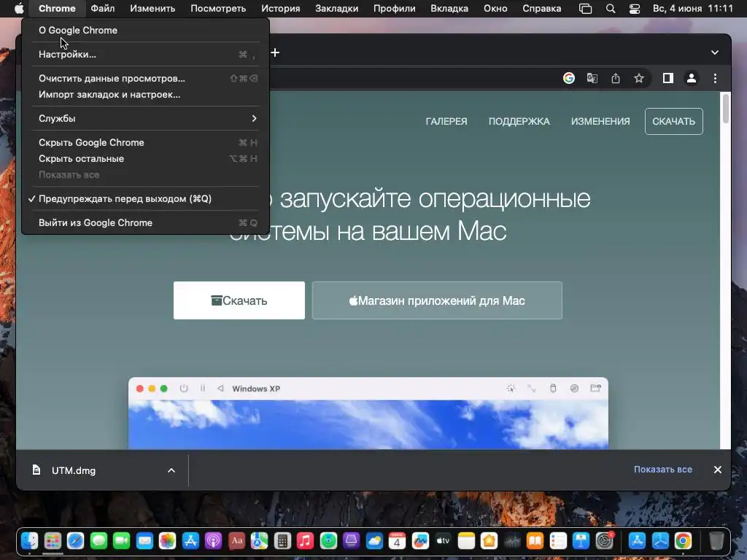Click the date and time in menu bar
The height and width of the screenshot is (560, 747).
[x=693, y=9]
